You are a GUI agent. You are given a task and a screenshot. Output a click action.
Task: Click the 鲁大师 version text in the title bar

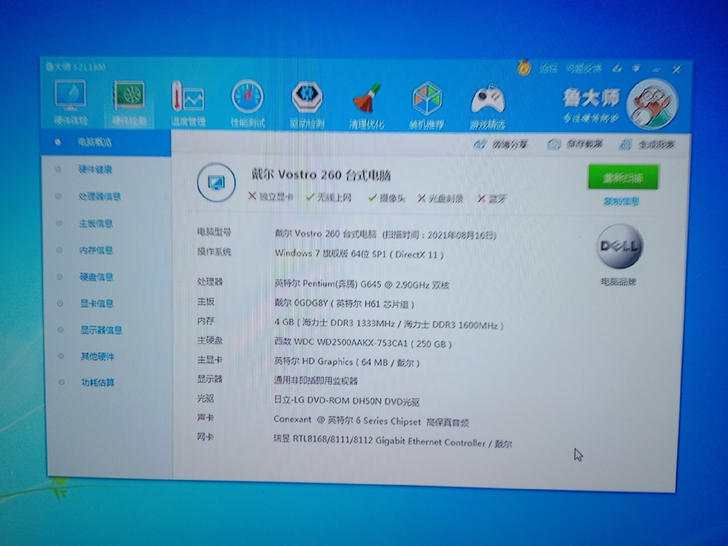[x=76, y=67]
